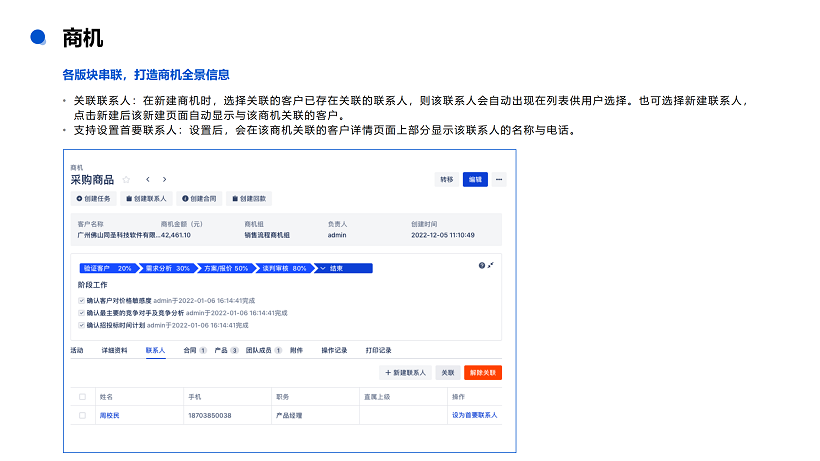Screen dimensions: 820x461
Task: Click the 转移 button
Action: coord(447,180)
